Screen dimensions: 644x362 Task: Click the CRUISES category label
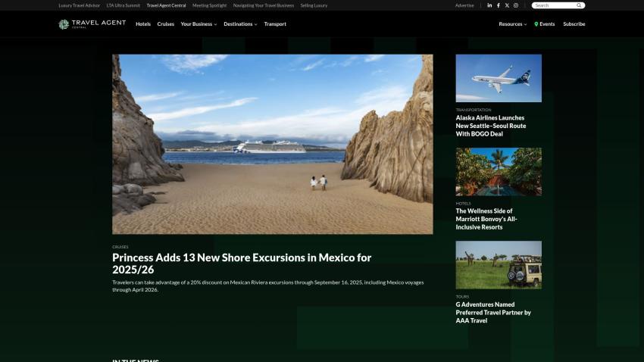pyautogui.click(x=120, y=247)
